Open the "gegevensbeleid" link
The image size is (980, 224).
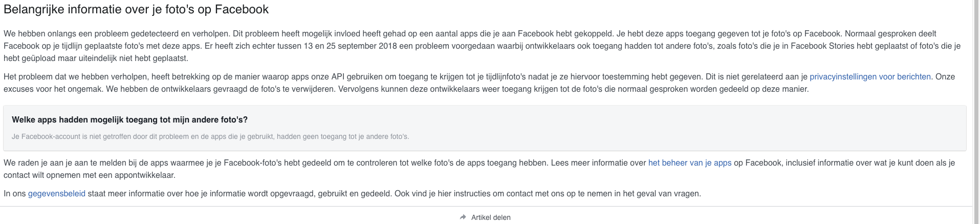pyautogui.click(x=56, y=194)
